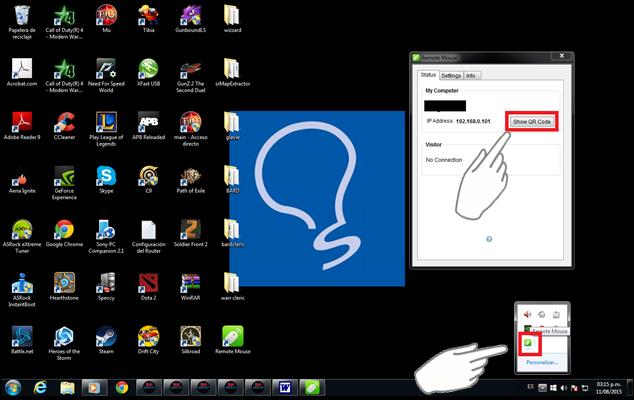
Task: Click the Windows Media Player taskbar button
Action: pos(94,388)
